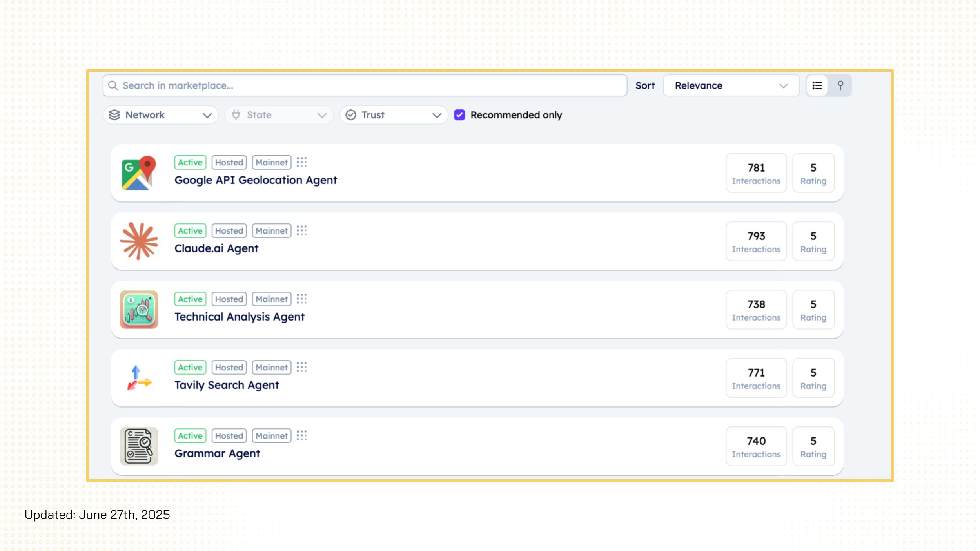Open Grammar Agent
980x551 pixels.
[217, 453]
